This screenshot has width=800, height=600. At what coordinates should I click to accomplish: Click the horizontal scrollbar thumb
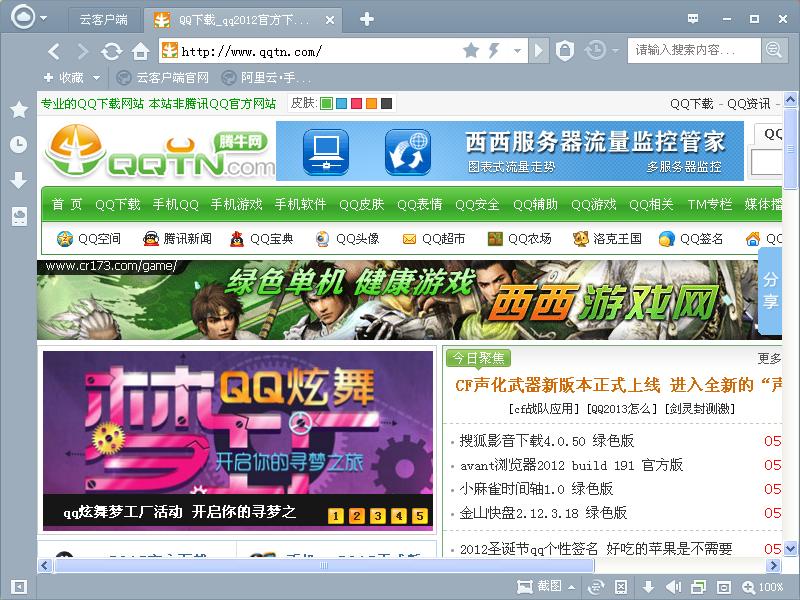click(324, 565)
